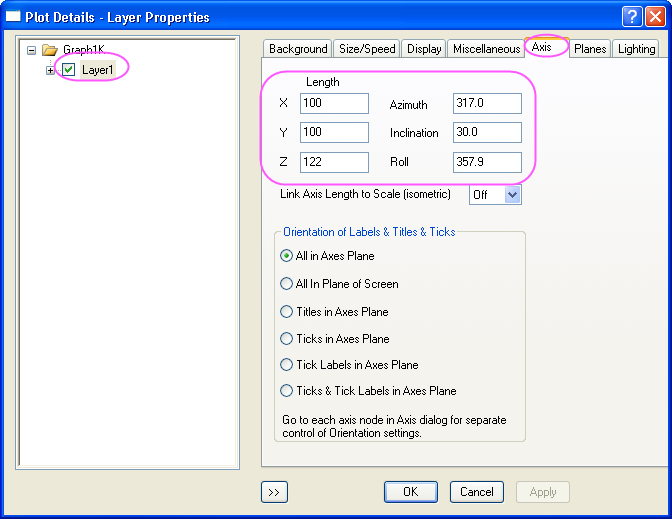Click the Z length input field
The height and width of the screenshot is (519, 672).
(x=334, y=162)
